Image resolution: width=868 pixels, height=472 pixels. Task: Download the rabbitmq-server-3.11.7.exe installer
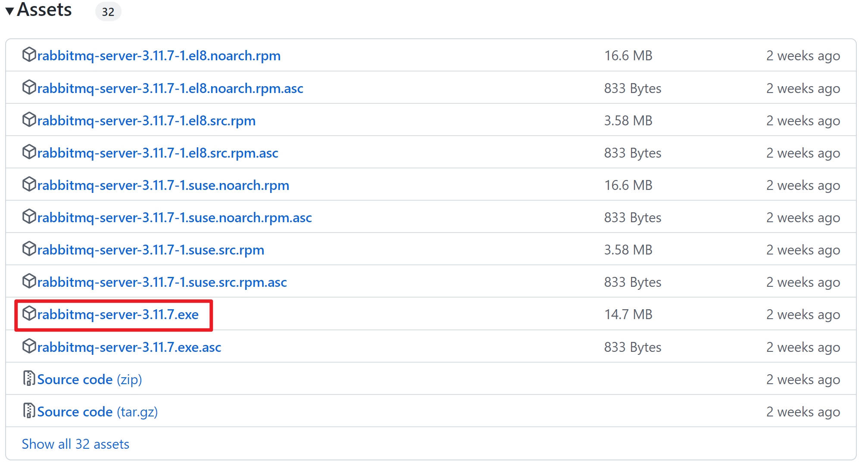(118, 314)
